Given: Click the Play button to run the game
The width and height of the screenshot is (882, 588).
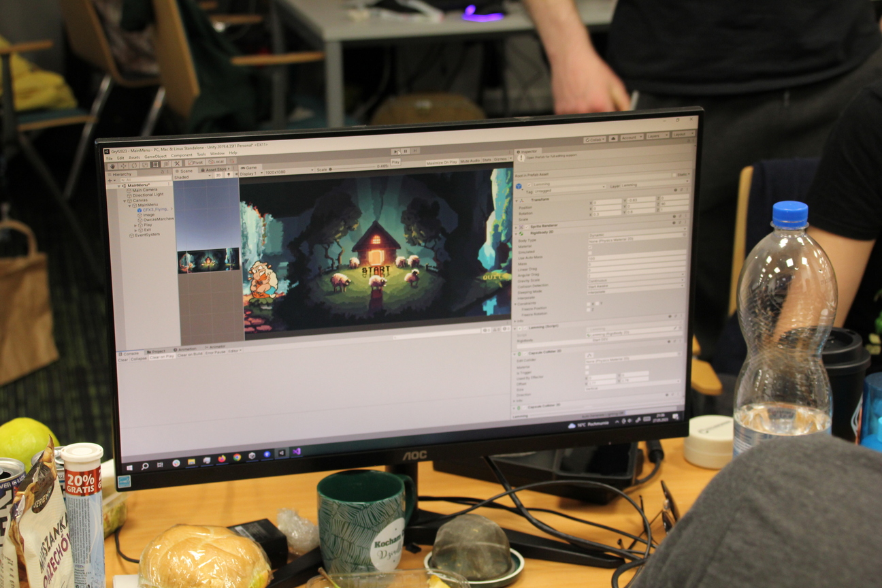Looking at the screenshot, I should pyautogui.click(x=395, y=151).
